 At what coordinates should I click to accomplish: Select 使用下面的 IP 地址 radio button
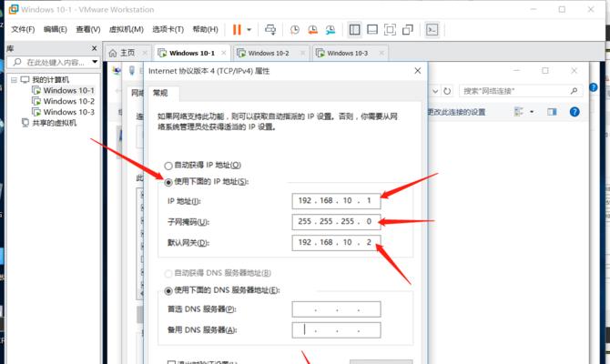[x=167, y=182]
